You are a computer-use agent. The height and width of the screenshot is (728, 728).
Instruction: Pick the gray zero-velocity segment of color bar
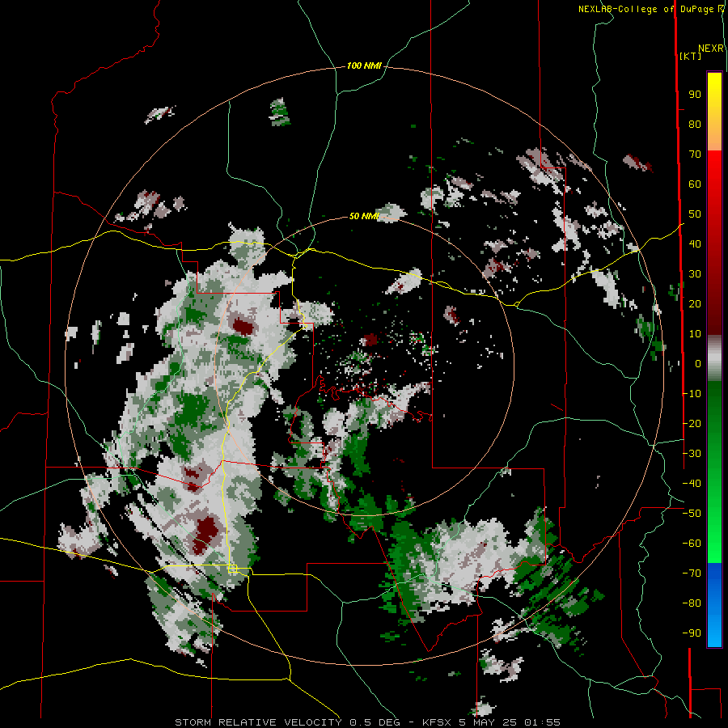pos(714,358)
